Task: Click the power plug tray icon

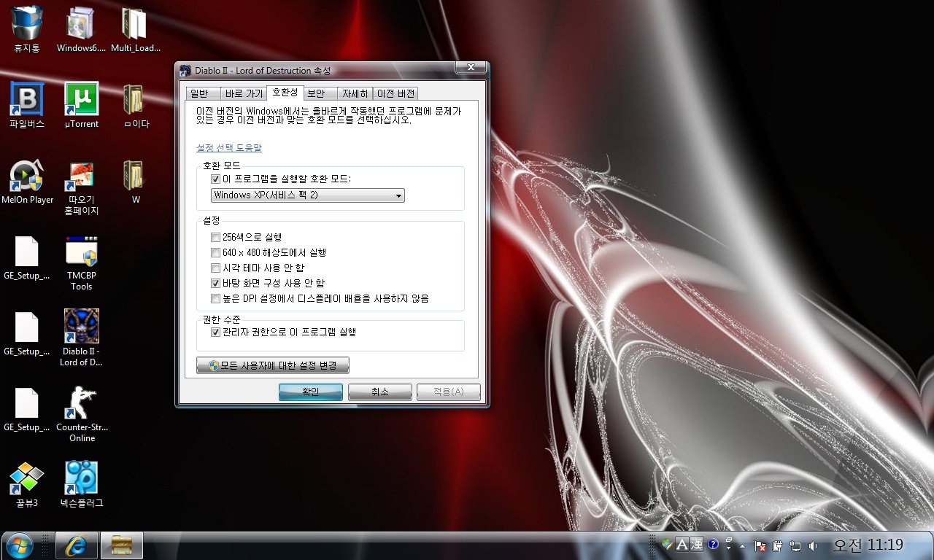Action: coord(777,545)
